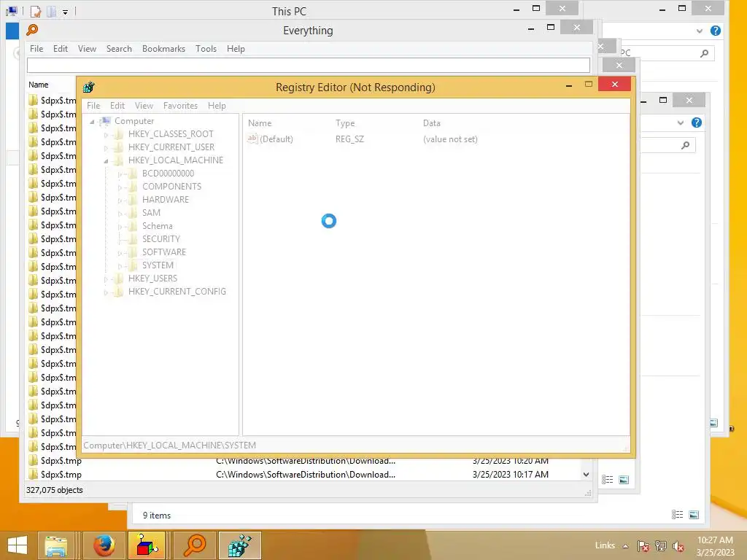This screenshot has width=747, height=560.
Task: Expand ribbon chevron beside the lower help icon
Action: [x=681, y=122]
